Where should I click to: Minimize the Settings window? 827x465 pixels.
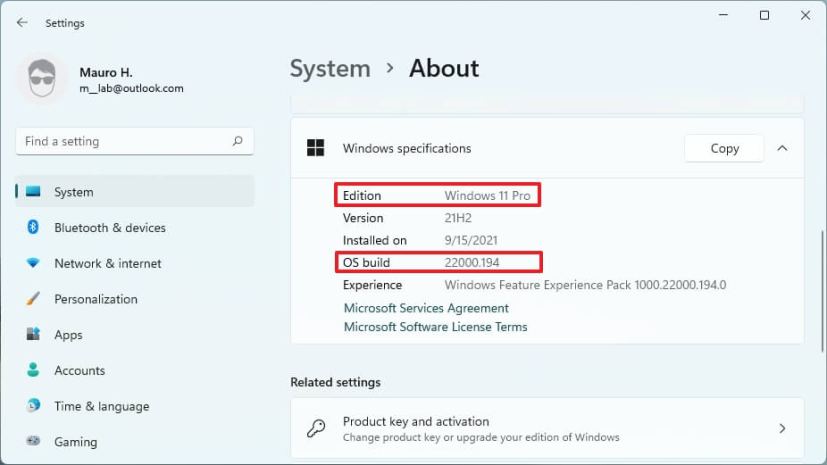723,15
